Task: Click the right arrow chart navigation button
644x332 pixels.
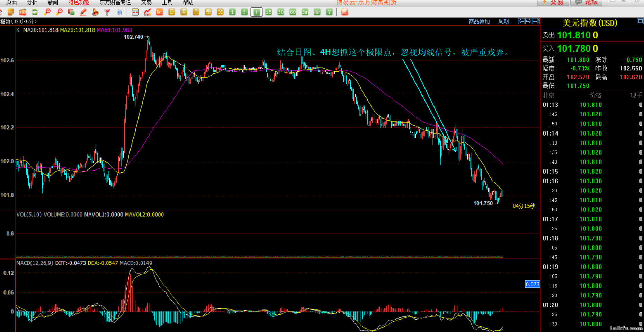Action: coord(529,21)
